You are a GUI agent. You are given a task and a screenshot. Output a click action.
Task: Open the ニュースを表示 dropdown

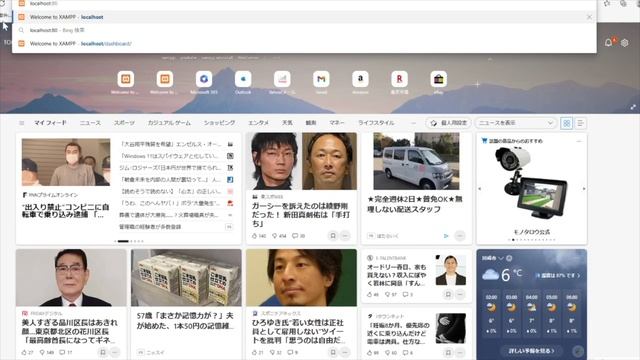pos(516,123)
